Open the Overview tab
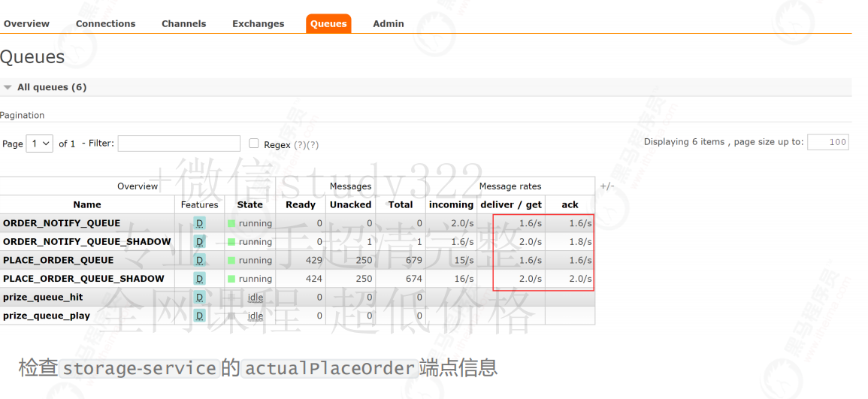868x399 pixels. pos(26,24)
